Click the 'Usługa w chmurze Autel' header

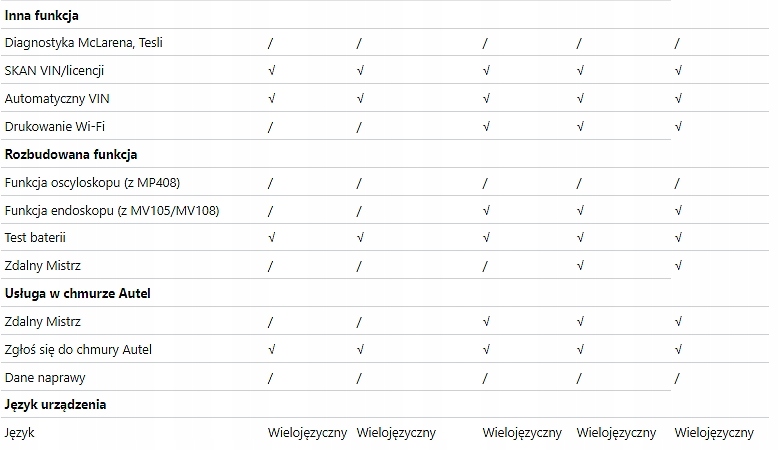(77, 293)
